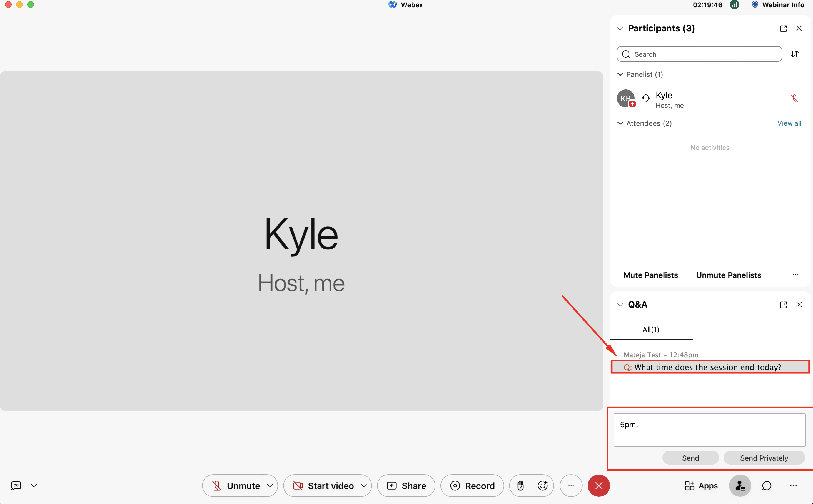Viewport: 813px width, 504px height.
Task: Collapse the Panelist (1) section
Action: coord(620,74)
